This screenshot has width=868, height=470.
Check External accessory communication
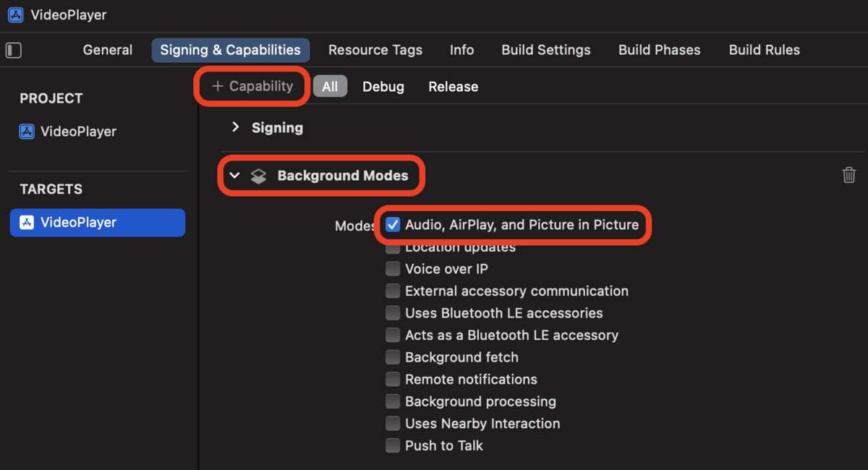tap(393, 291)
